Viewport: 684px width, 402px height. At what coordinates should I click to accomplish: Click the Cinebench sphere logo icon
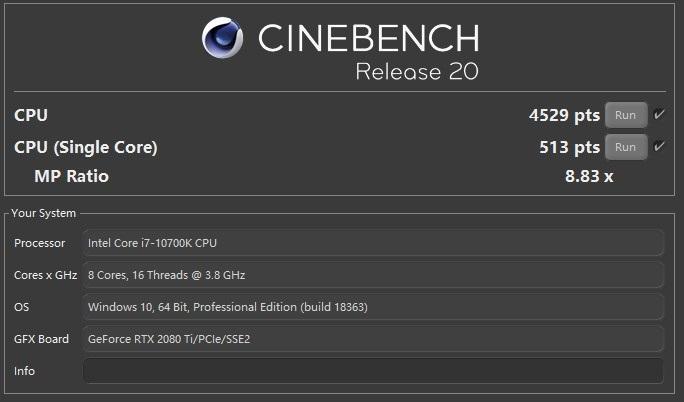coord(222,37)
